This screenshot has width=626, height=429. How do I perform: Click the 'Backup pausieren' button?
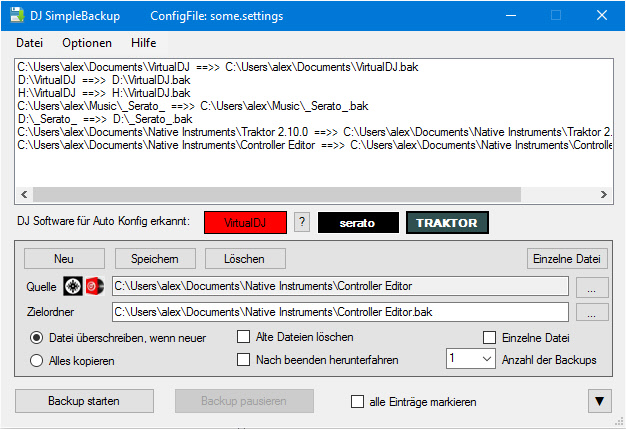tap(244, 401)
